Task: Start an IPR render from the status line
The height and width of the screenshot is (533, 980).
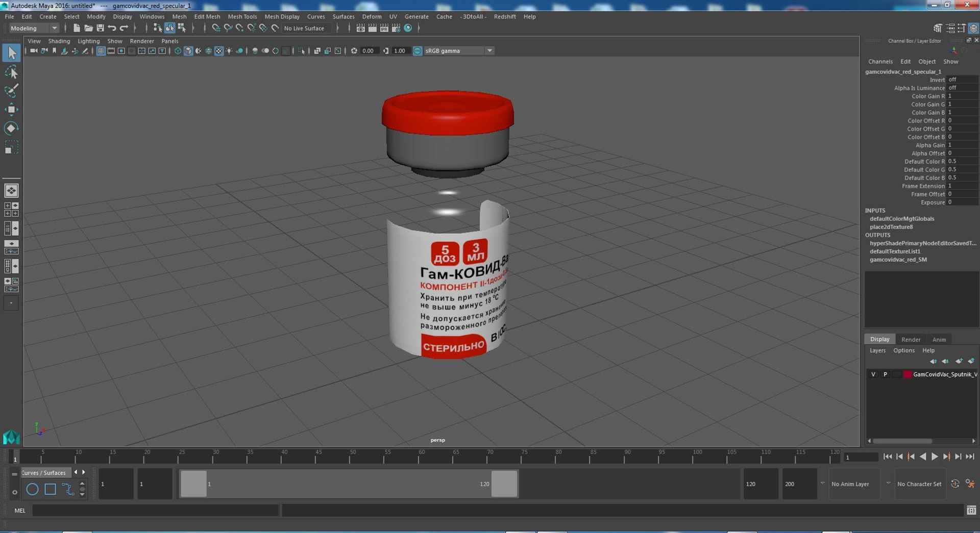Action: click(x=384, y=28)
